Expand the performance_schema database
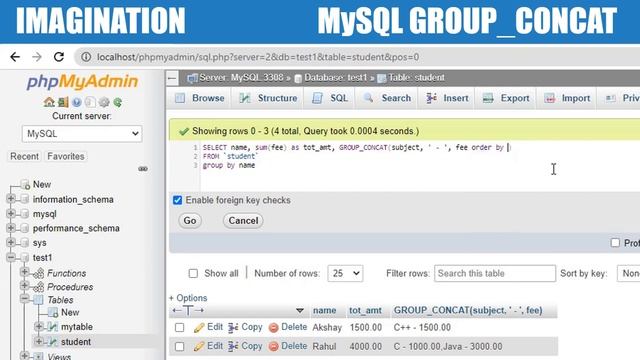 pos(11,228)
